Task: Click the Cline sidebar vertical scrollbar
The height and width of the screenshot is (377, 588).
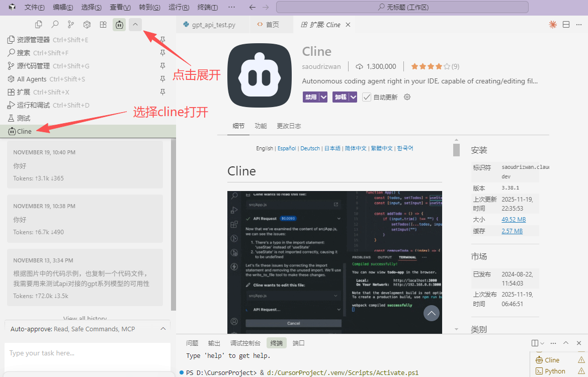Action: point(173,225)
